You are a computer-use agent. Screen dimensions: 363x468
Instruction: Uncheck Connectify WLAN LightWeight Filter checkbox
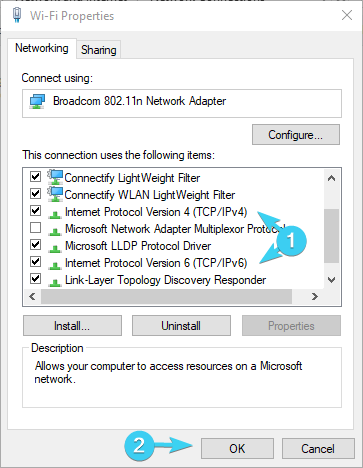click(35, 193)
